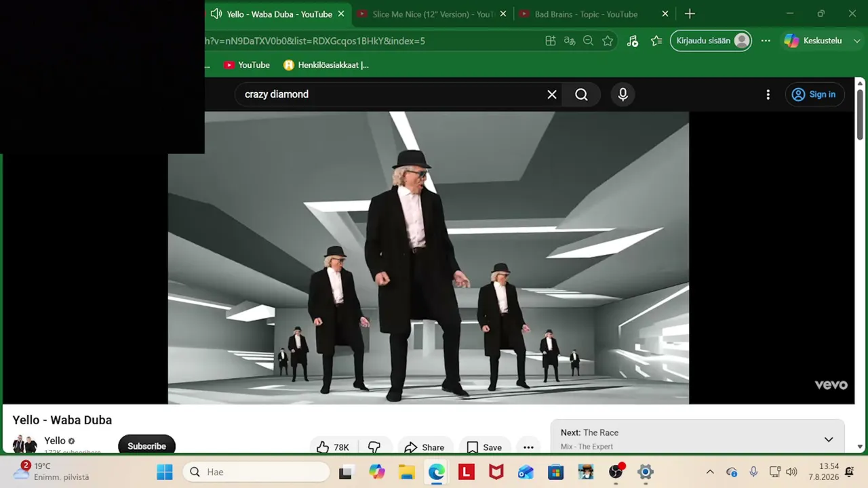Click the video title Yello - Waba Duba
Image resolution: width=868 pixels, height=488 pixels.
click(x=62, y=420)
